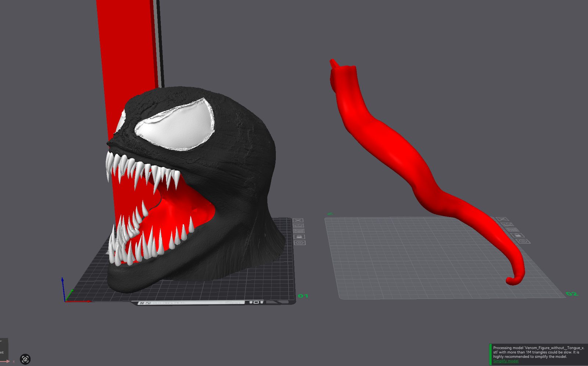The height and width of the screenshot is (366, 588).
Task: Click the 01 plate number label
Action: (303, 296)
